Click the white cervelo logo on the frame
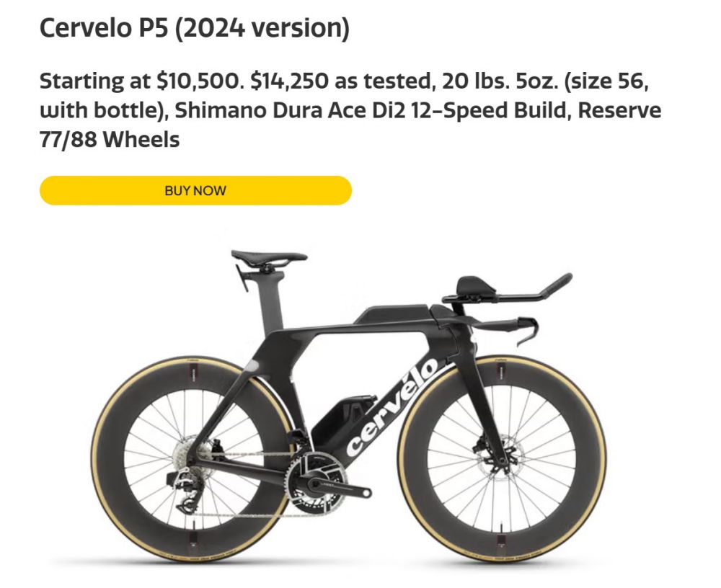This screenshot has width=721, height=588. (394, 408)
